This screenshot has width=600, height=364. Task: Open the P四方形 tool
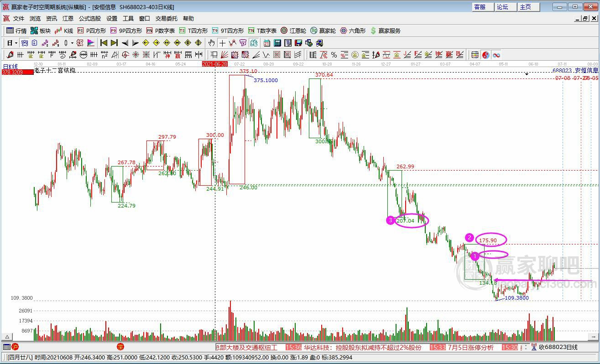click(x=91, y=31)
